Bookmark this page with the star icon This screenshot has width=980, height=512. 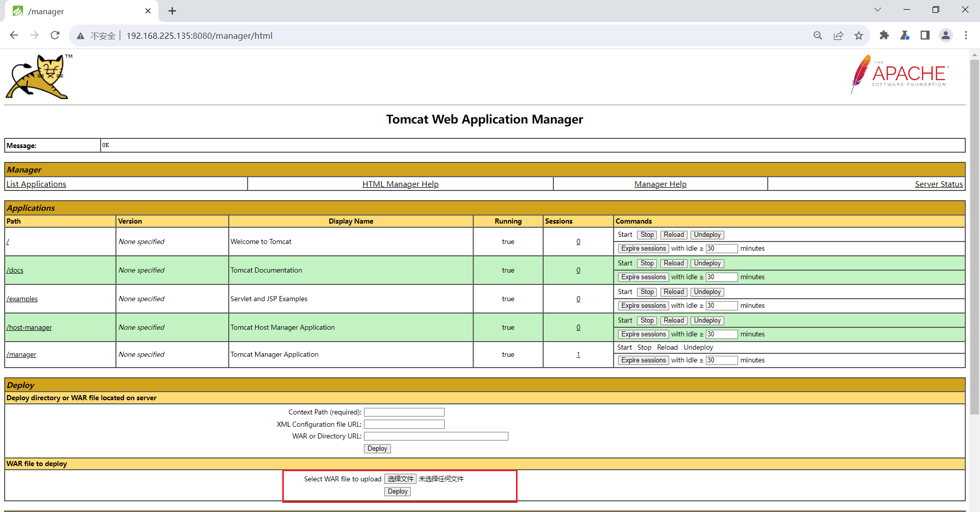(859, 35)
